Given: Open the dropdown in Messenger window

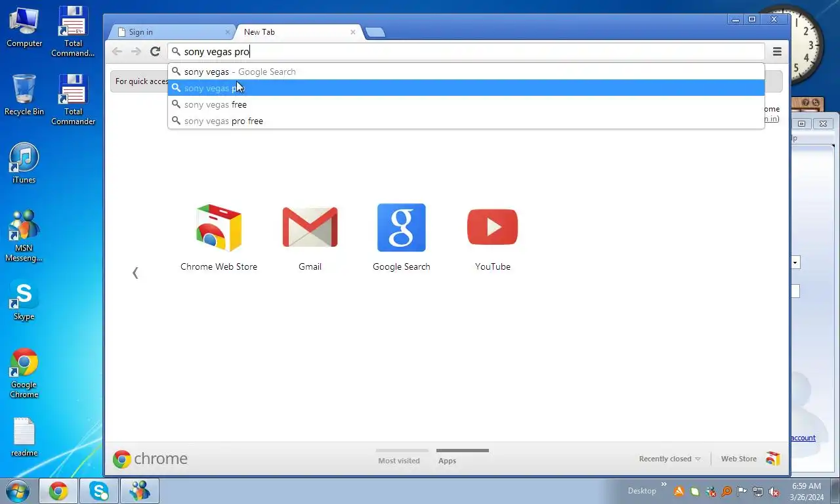Looking at the screenshot, I should [x=795, y=262].
